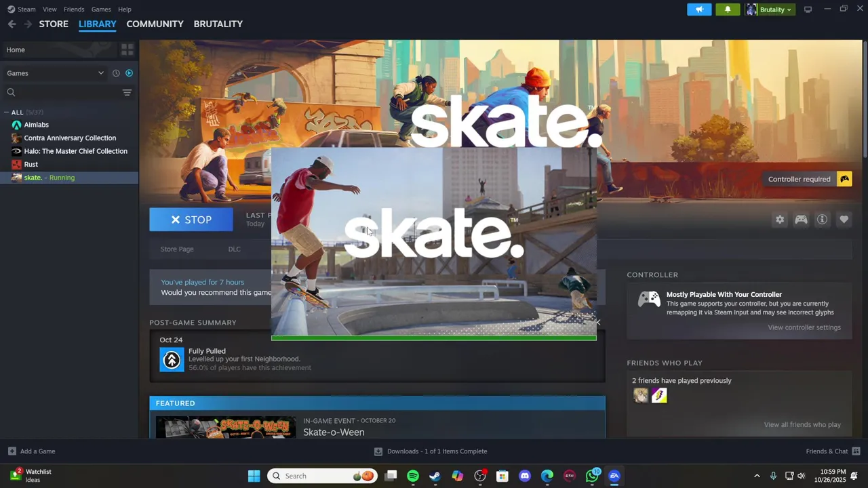The image size is (868, 488).
Task: Open the COMMUNITY tab
Action: tap(155, 24)
